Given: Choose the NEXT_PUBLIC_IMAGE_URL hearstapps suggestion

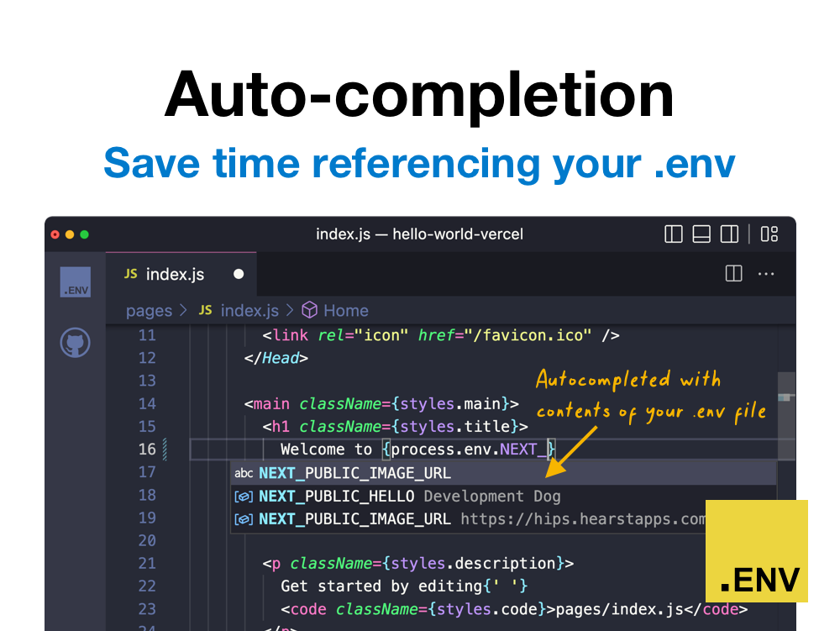Looking at the screenshot, I should 353,518.
